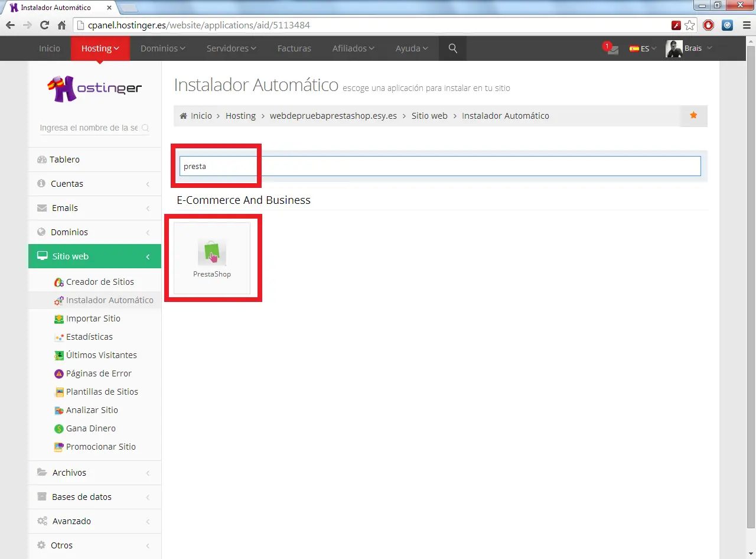This screenshot has width=756, height=559.
Task: Click the red ad-blocker extension icon
Action: [x=709, y=25]
